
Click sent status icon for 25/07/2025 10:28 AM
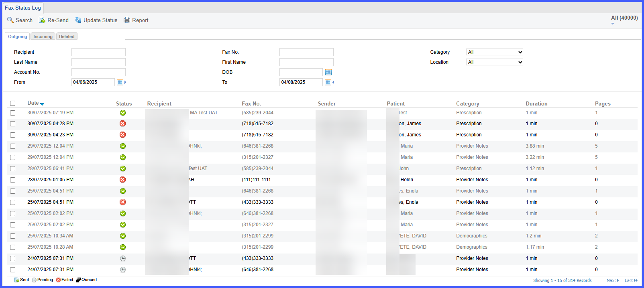[x=123, y=247]
